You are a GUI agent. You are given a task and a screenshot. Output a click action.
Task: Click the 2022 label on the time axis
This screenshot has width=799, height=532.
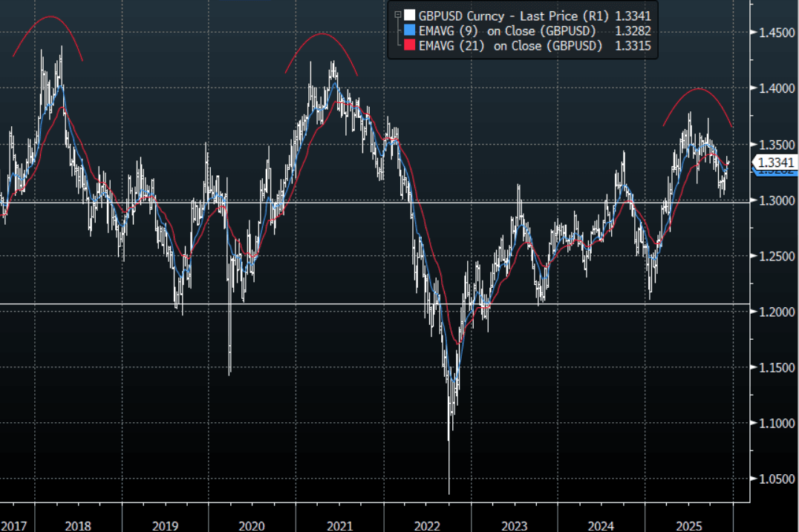(x=427, y=526)
